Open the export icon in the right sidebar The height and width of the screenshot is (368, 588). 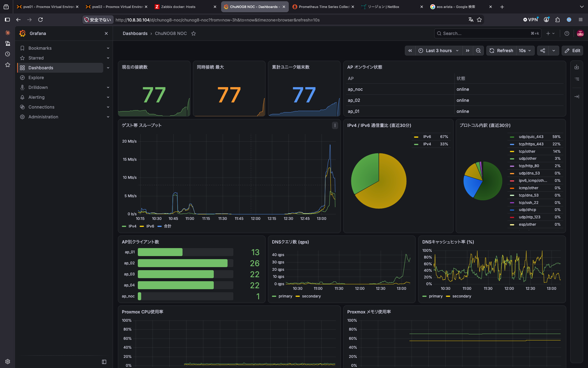click(x=577, y=67)
